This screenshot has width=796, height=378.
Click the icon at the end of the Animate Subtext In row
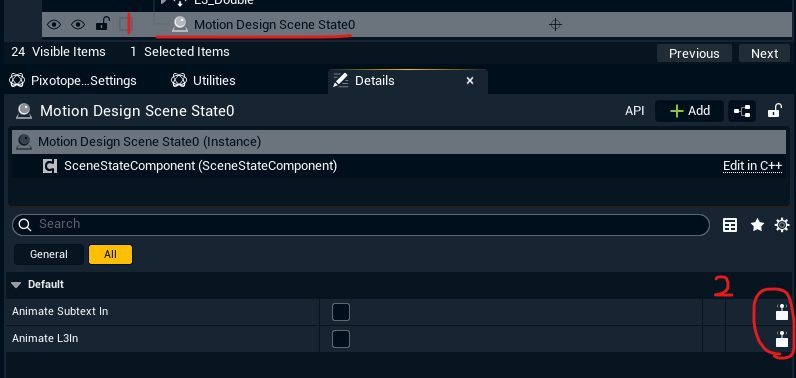click(782, 312)
